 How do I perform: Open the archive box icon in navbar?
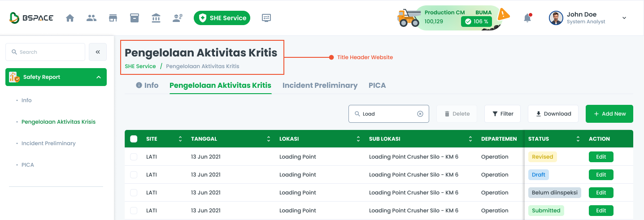pyautogui.click(x=135, y=18)
